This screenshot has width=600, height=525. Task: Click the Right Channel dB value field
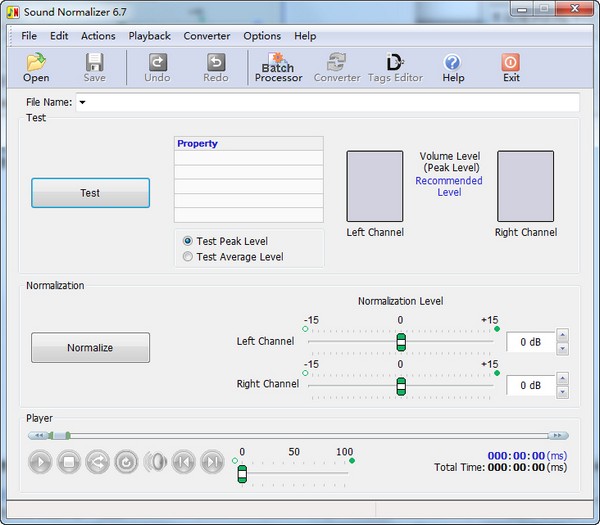click(x=530, y=385)
